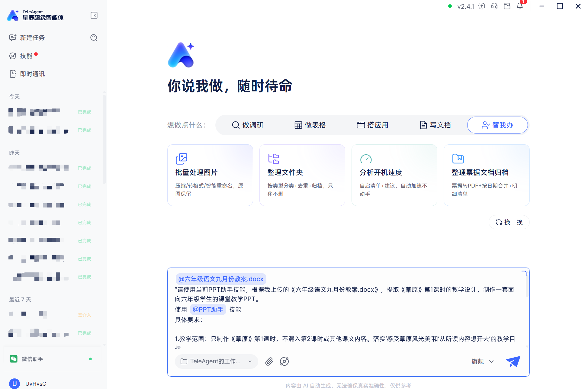Select the 搭应用 tab
Screen dimensions: 588x389
pyautogui.click(x=373, y=125)
